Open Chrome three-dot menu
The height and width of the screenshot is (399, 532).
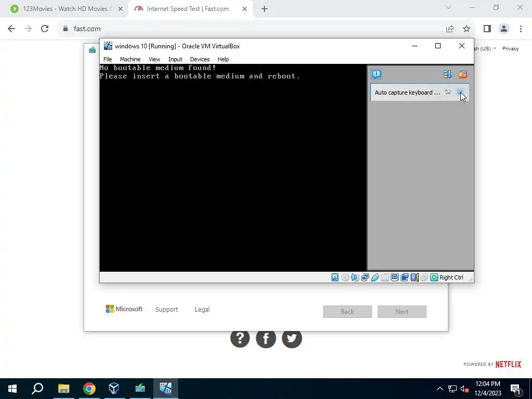(521, 29)
